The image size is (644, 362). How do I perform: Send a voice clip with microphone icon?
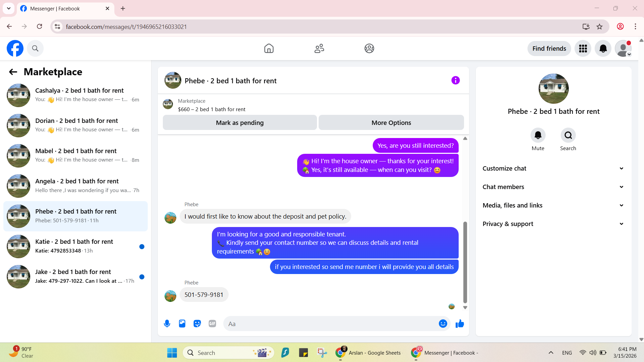(x=167, y=323)
